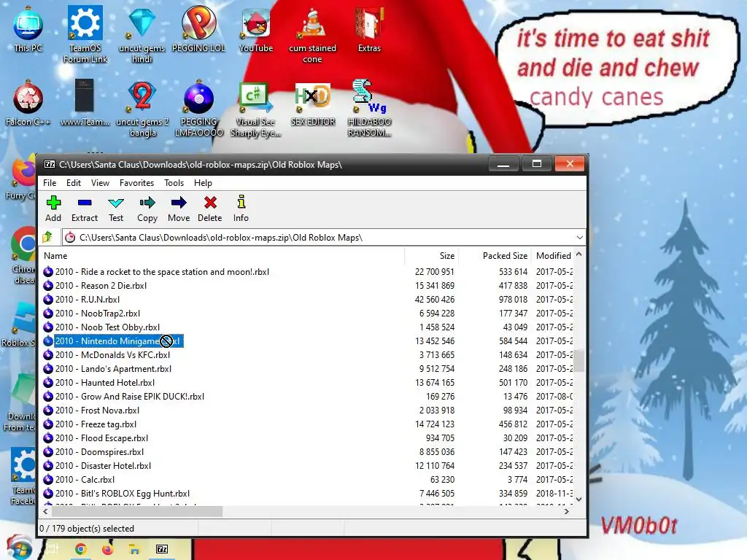747x560 pixels.
Task: Select 2010 - Noob Test Obby.rbxl
Action: pos(101,327)
